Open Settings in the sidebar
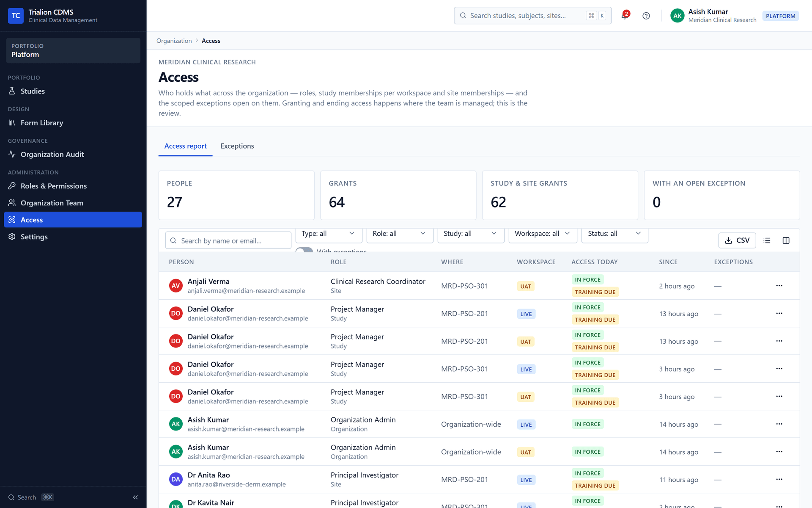This screenshot has height=508, width=812. coord(73,237)
